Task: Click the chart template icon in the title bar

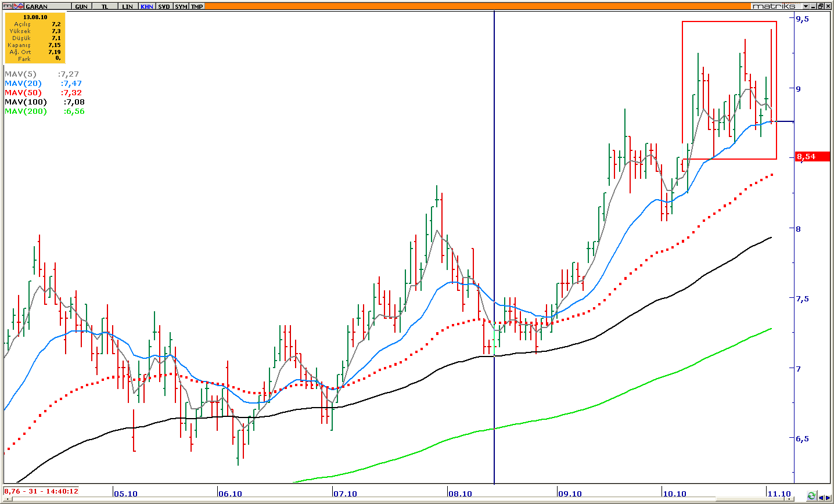Action: pos(6,6)
